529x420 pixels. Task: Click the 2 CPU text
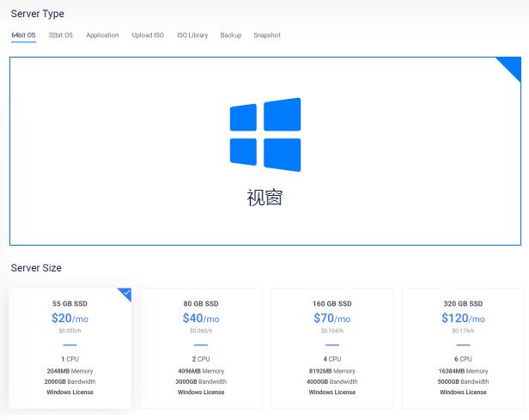click(201, 359)
